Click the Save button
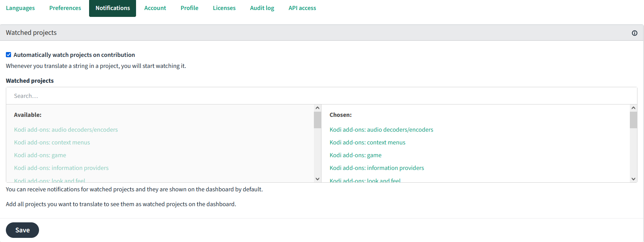The width and height of the screenshot is (644, 242). point(22,230)
